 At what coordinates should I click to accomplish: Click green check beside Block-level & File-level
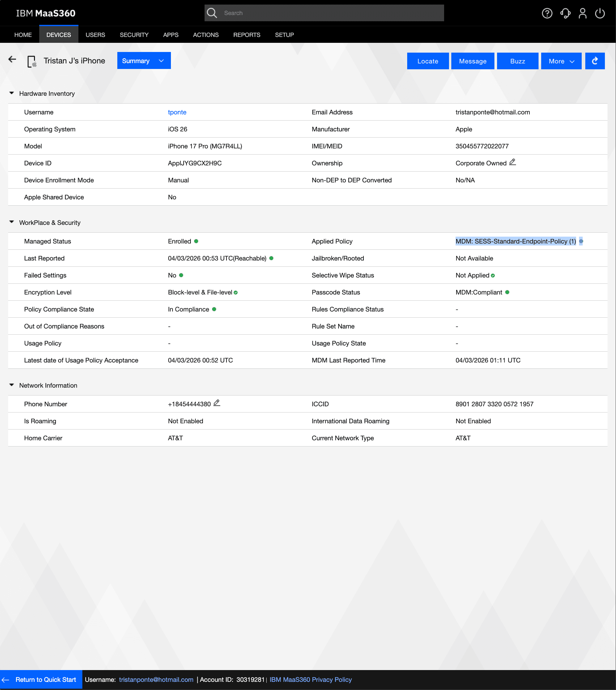click(236, 293)
